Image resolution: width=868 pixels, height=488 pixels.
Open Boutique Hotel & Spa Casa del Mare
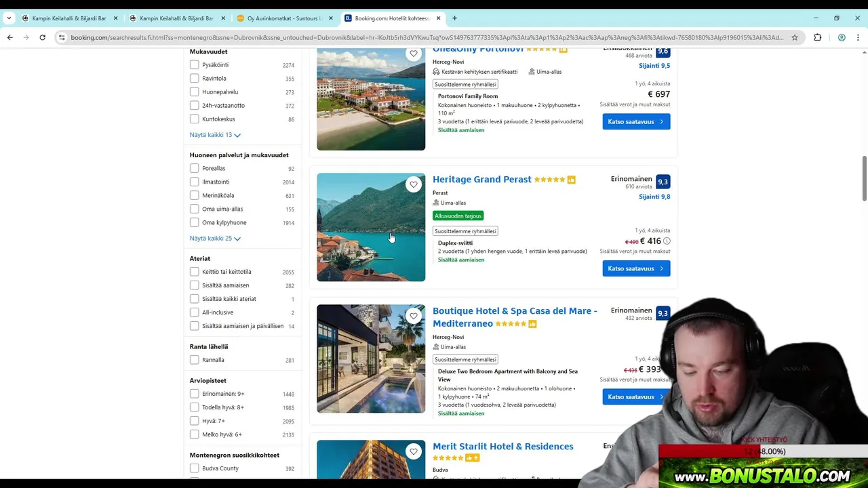tap(515, 317)
